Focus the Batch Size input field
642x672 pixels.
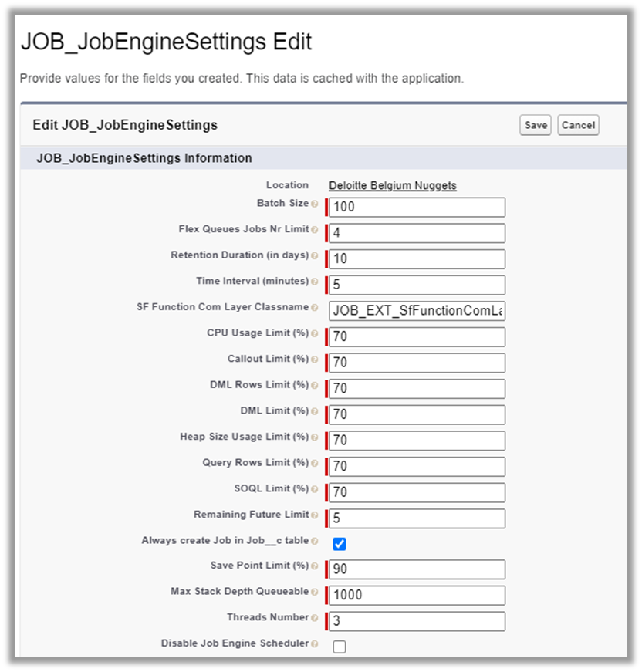(x=417, y=208)
